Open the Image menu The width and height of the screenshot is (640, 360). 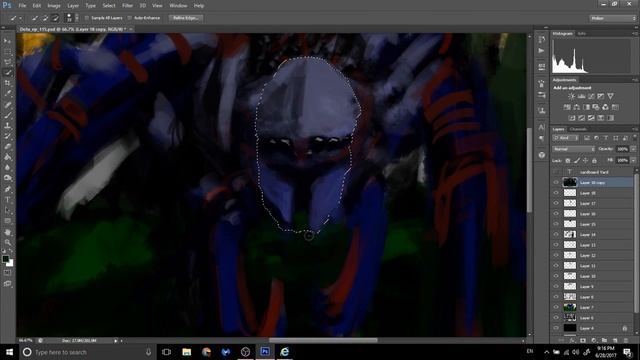coord(53,6)
